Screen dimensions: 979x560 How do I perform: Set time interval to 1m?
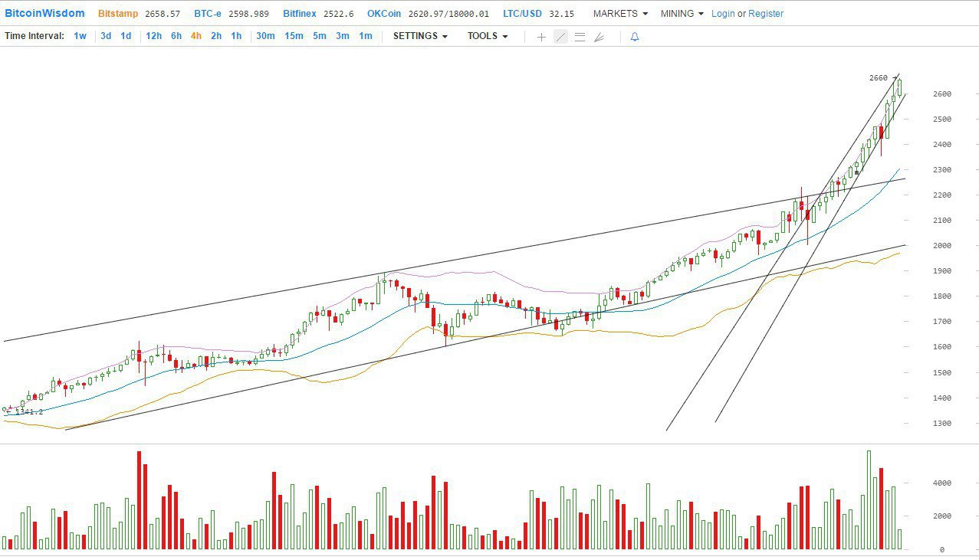pyautogui.click(x=366, y=36)
